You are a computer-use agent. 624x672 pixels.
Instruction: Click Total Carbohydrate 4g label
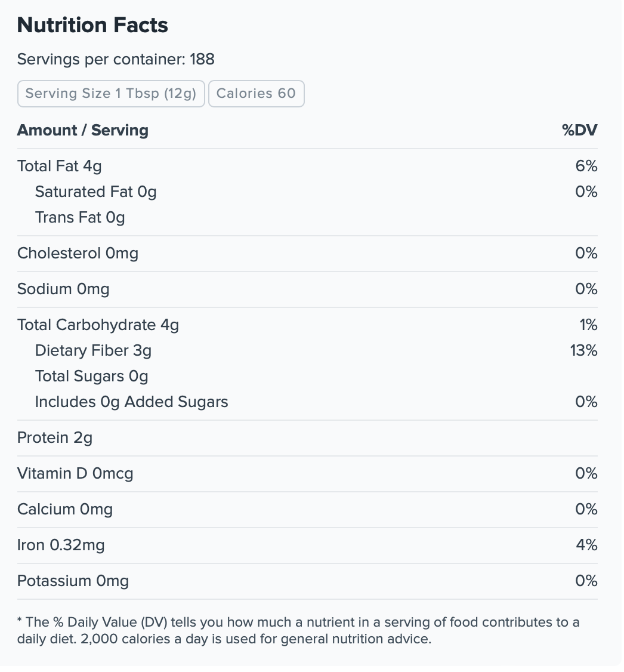[98, 325]
